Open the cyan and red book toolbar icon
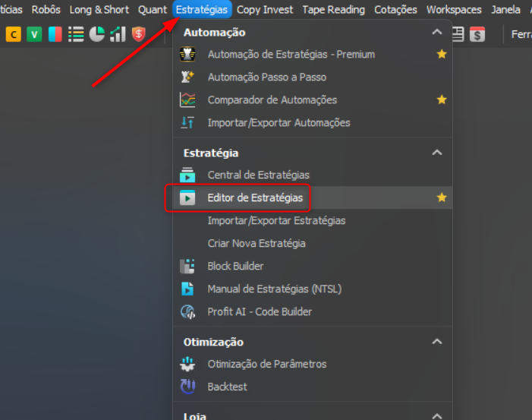Image resolution: width=532 pixels, height=420 pixels. 55,34
